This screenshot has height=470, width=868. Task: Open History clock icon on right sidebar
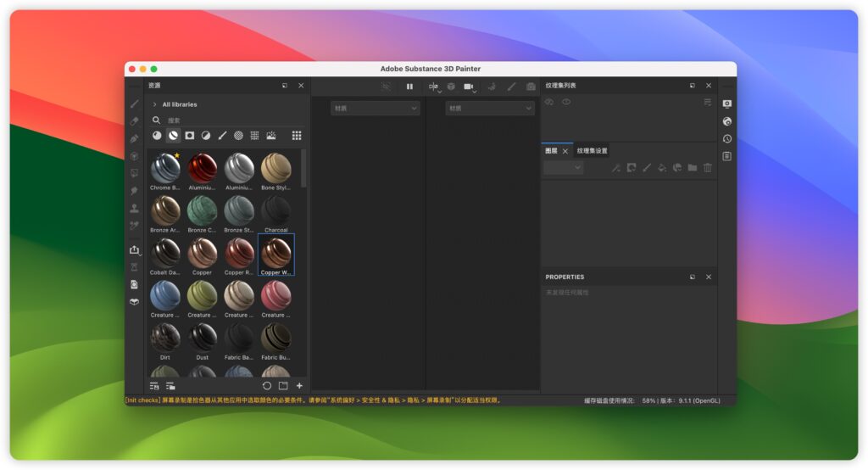(x=727, y=138)
